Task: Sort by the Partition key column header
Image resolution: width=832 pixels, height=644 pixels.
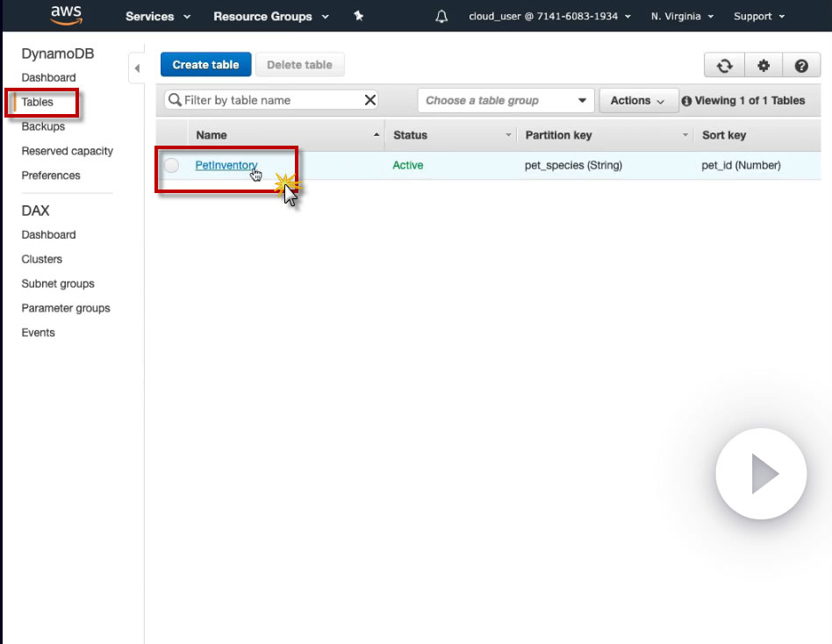Action: [x=606, y=135]
